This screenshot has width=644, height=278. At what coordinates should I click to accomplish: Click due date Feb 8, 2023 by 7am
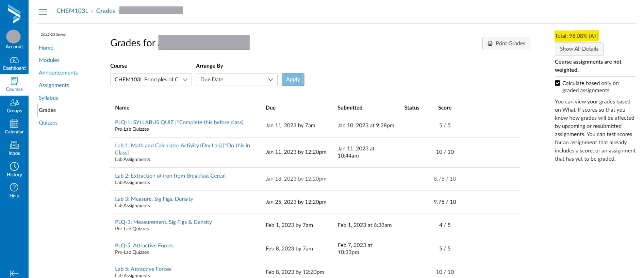coord(289,248)
